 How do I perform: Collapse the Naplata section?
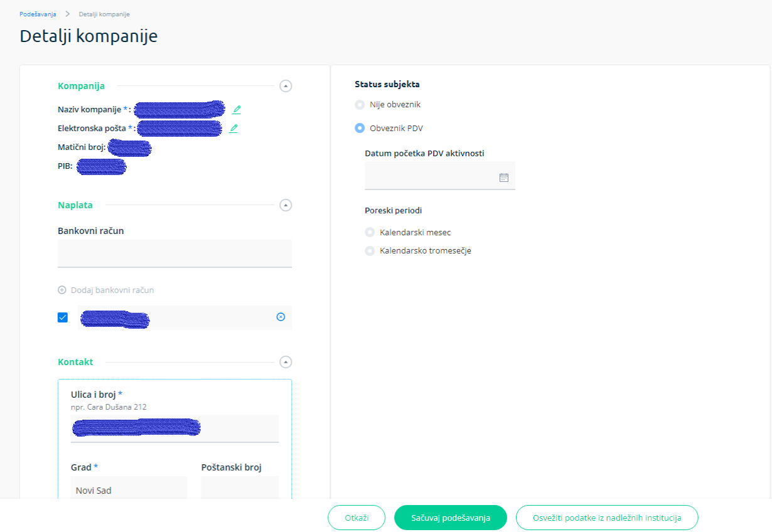286,205
